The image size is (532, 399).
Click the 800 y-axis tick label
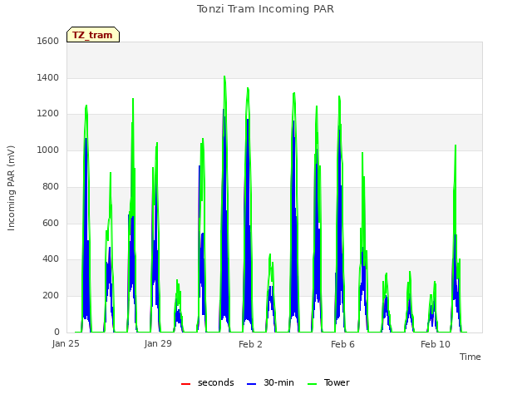point(51,186)
